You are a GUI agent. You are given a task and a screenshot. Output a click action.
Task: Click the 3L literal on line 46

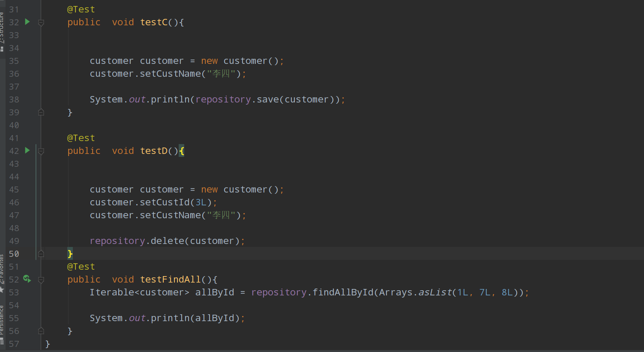point(201,202)
